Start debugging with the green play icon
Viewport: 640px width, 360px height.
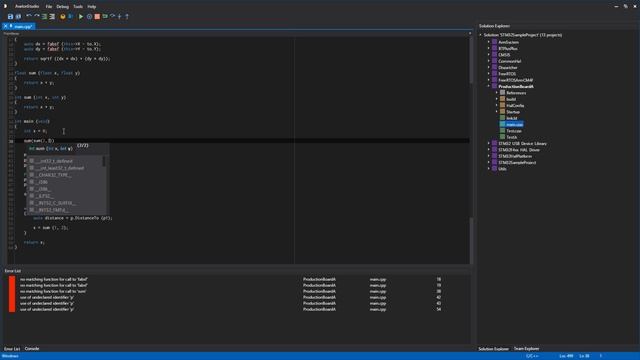click(x=81, y=17)
